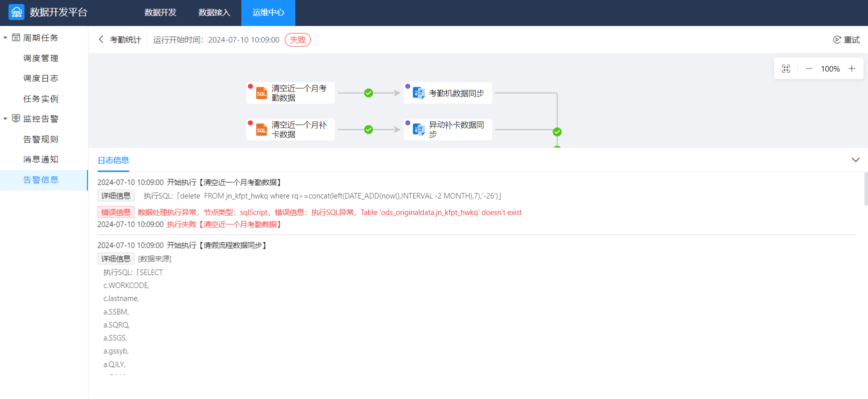Select the 清空近一个月补卡数据 SQL node
This screenshot has width=868, height=399.
tap(290, 130)
